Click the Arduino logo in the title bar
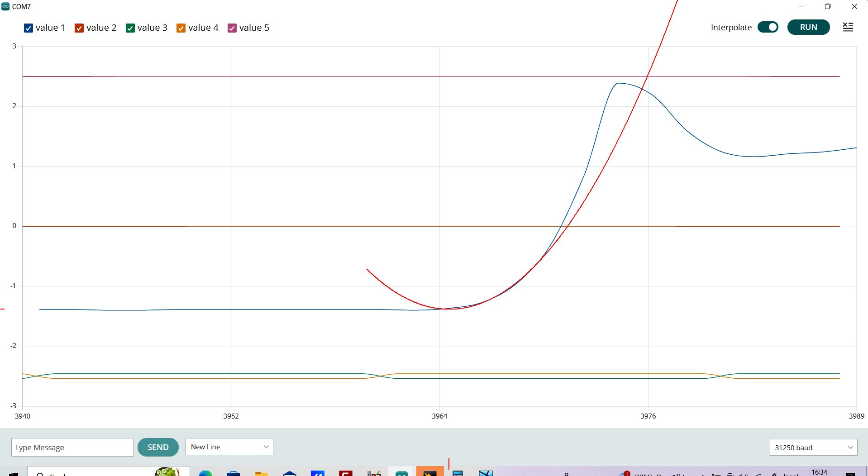This screenshot has width=868, height=476. [5, 6]
